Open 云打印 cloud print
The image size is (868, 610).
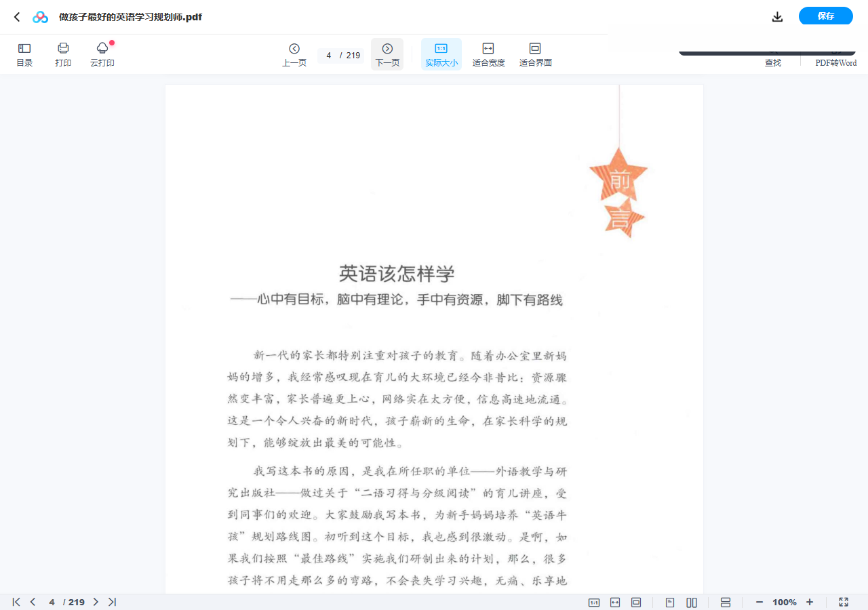(x=102, y=55)
